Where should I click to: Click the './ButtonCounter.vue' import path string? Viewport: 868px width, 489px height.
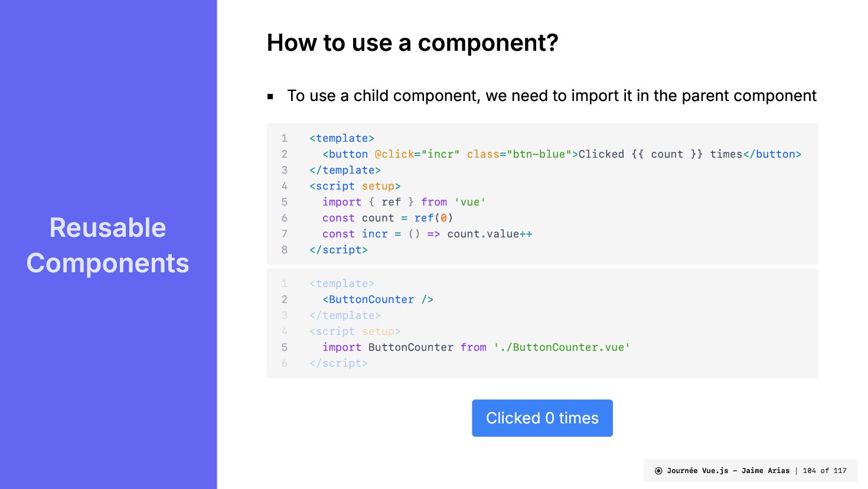tap(562, 347)
